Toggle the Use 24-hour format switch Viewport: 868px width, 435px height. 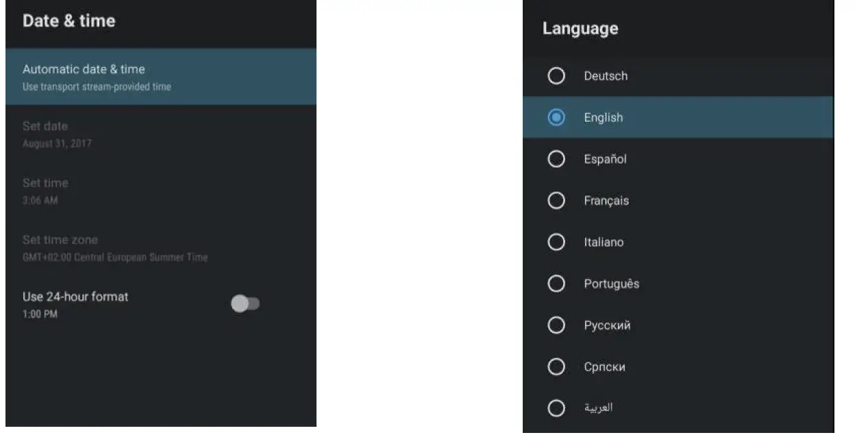245,303
